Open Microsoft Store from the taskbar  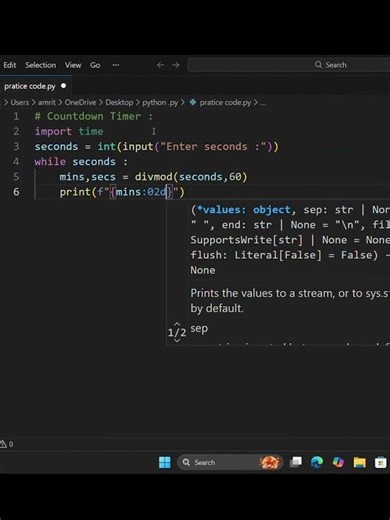pos(380,462)
